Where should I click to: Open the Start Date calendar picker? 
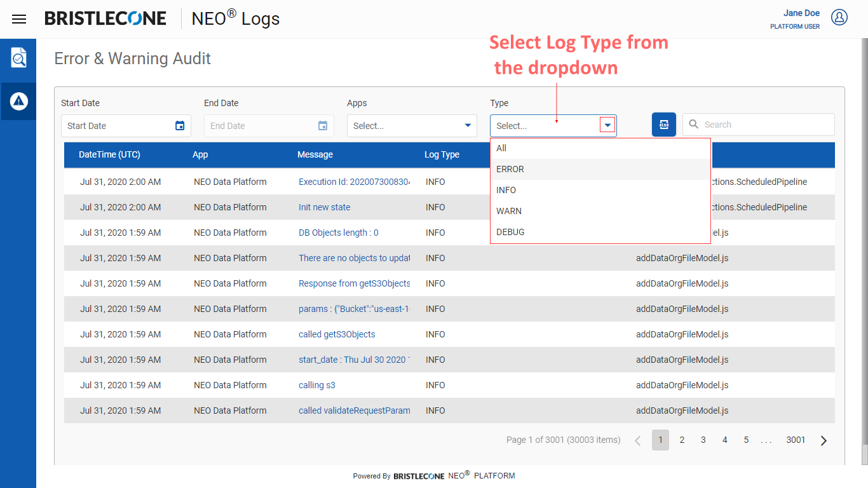click(180, 126)
